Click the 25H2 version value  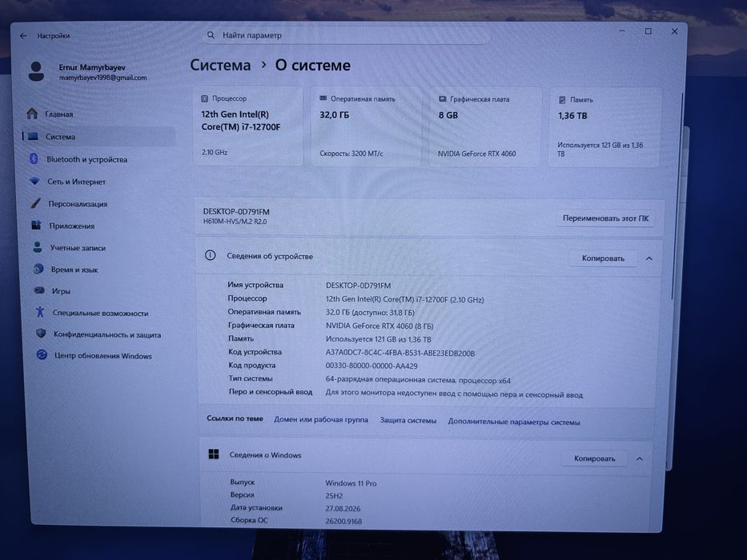[x=334, y=495]
